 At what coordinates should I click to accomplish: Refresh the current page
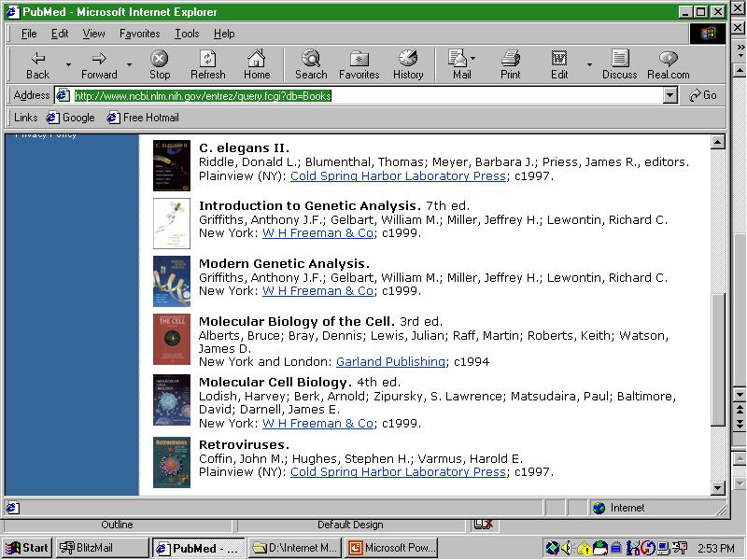click(x=207, y=64)
